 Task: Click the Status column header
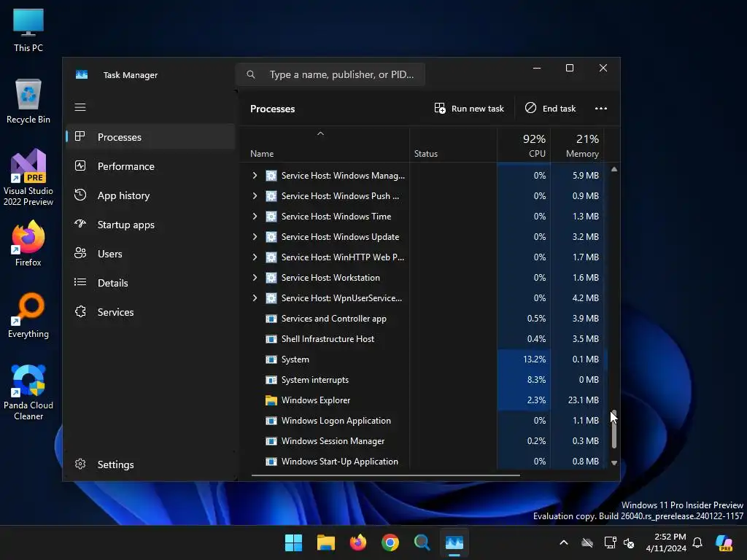453,145
